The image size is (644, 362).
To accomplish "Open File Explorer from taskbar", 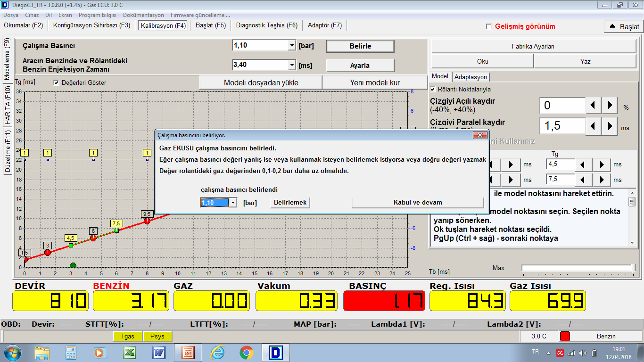I will click(x=42, y=353).
